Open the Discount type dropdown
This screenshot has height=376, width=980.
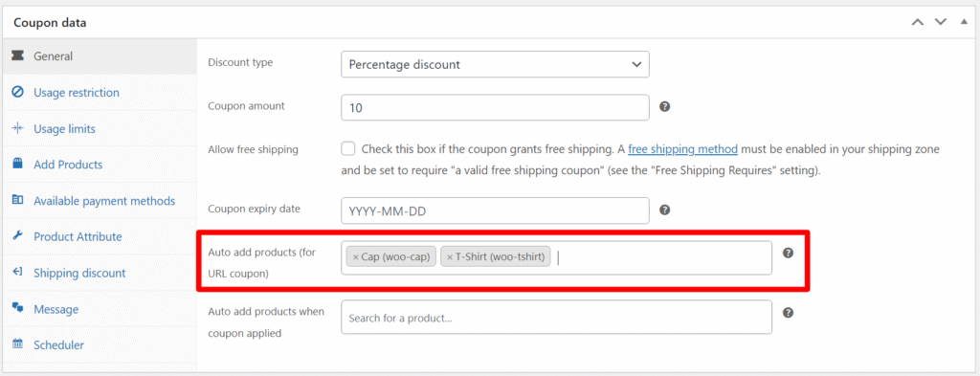coord(495,64)
